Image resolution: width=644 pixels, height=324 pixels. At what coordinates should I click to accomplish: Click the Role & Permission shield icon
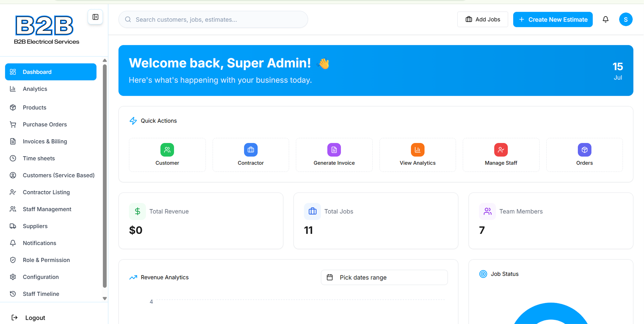pyautogui.click(x=13, y=260)
